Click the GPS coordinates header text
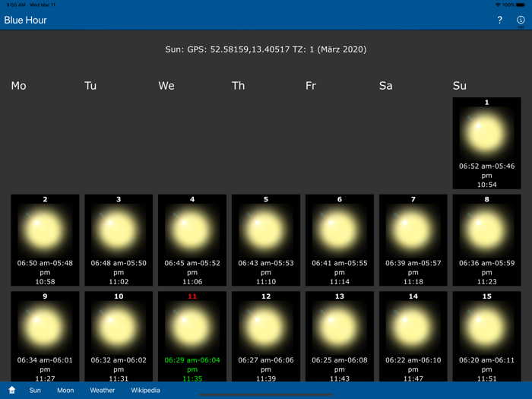 coord(266,49)
